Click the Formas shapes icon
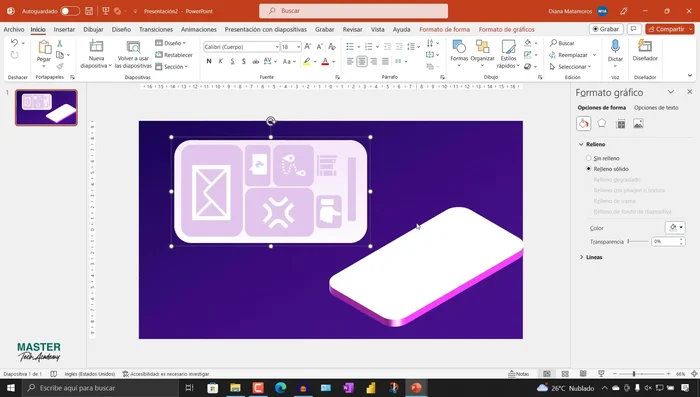The width and height of the screenshot is (700, 397). (x=459, y=46)
